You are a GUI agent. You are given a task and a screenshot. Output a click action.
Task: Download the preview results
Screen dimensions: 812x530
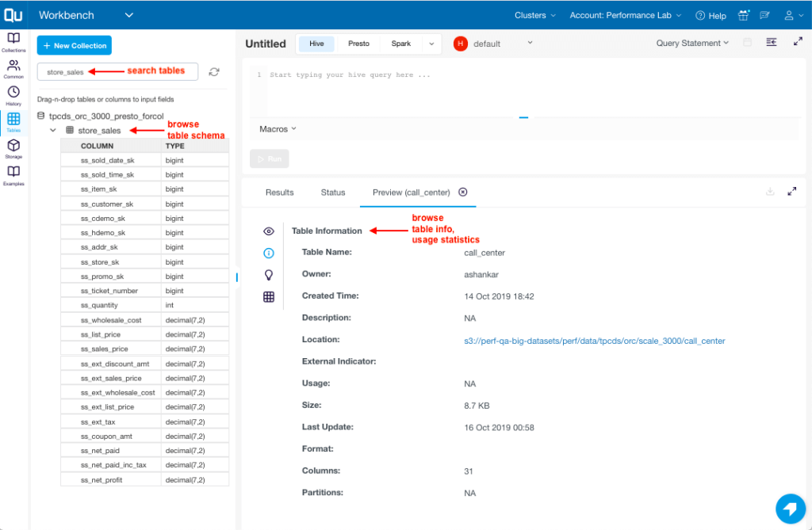click(x=769, y=192)
